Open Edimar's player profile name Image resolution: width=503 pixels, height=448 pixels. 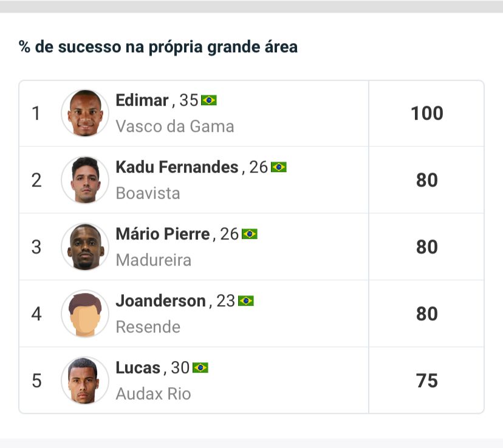pos(142,100)
